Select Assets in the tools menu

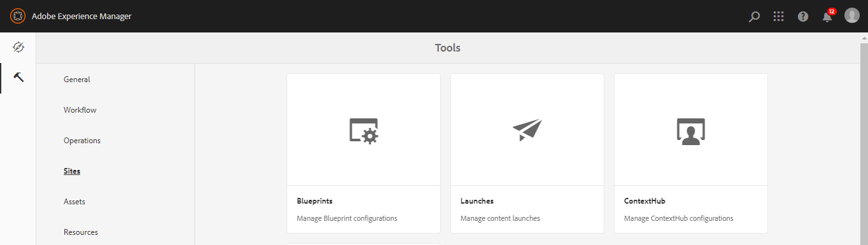(75, 202)
